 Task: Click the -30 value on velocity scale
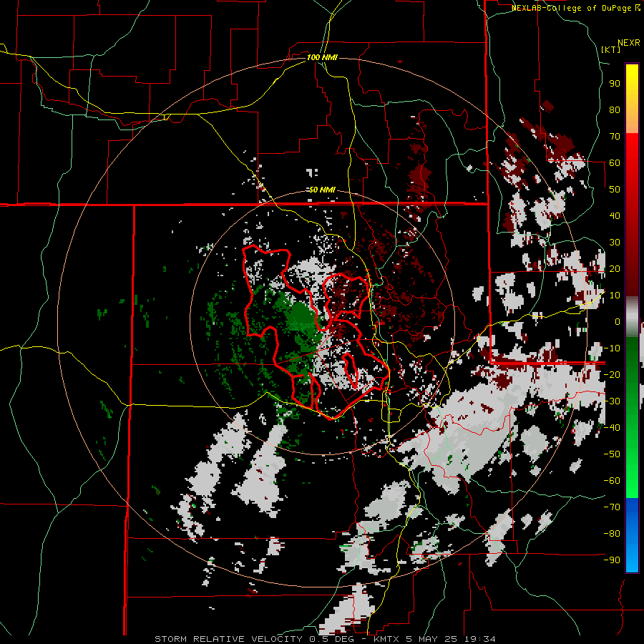(x=612, y=401)
